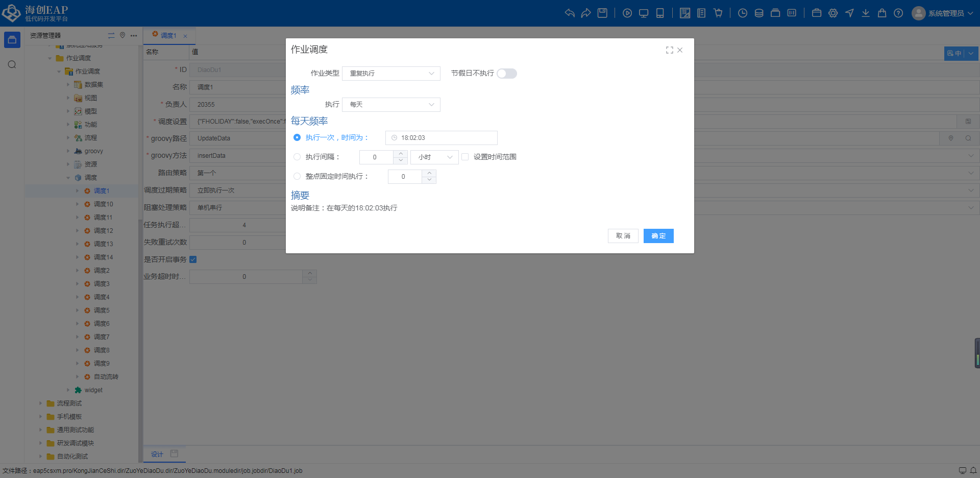Viewport: 980px width, 478px height.
Task: Toggle the 节假日不执行 switch
Action: tap(507, 74)
